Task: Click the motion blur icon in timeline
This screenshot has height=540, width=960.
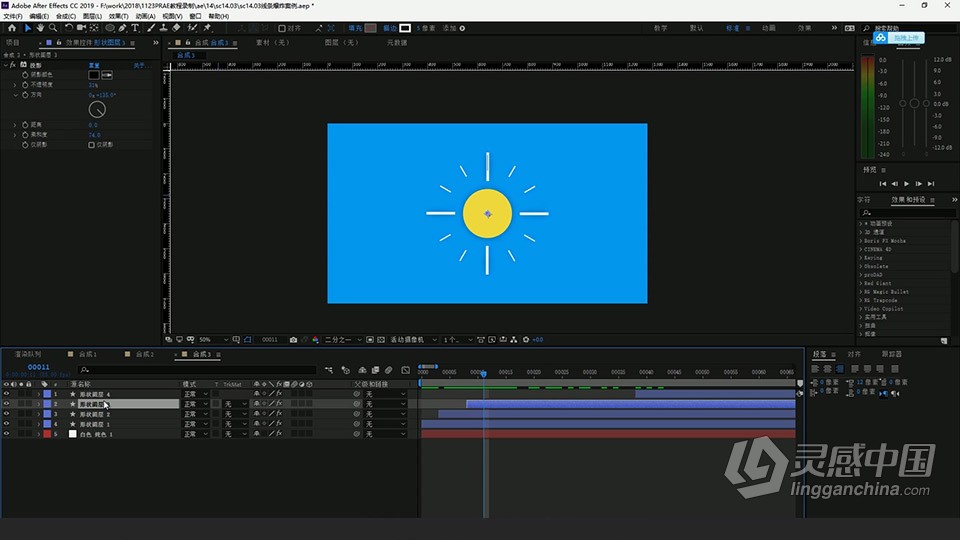Action: pyautogui.click(x=389, y=370)
